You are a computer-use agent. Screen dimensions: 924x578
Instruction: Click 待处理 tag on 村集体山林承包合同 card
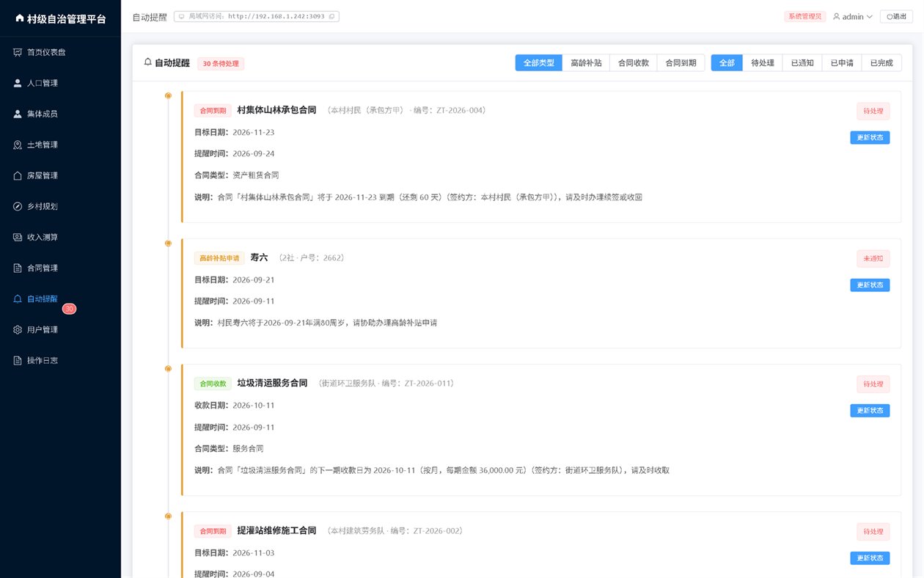873,111
